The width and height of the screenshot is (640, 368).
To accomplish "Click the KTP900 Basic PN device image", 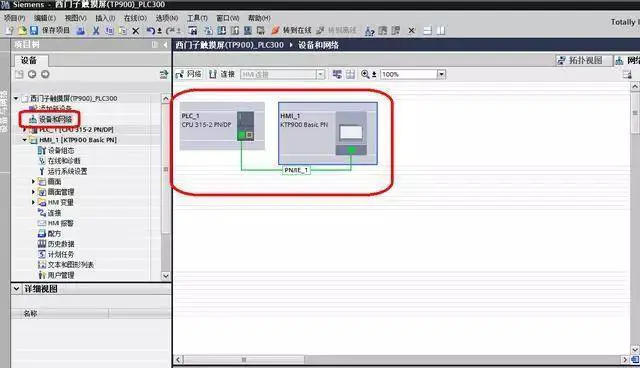I will [351, 134].
